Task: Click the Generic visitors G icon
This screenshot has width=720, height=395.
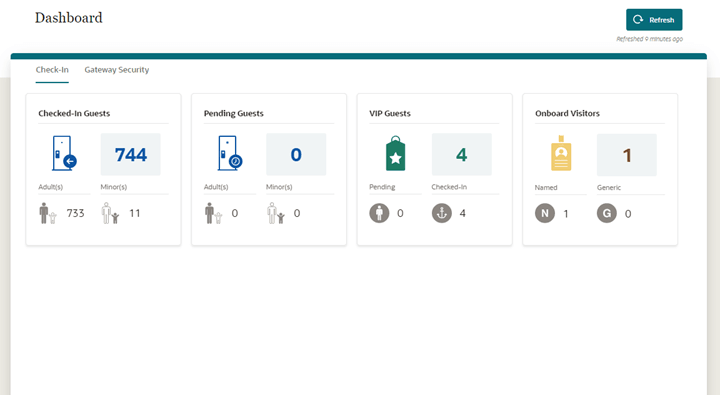Action: coord(607,214)
